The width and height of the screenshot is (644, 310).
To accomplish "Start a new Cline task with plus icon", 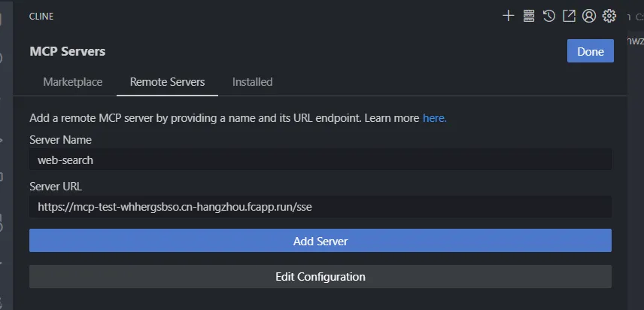I will [x=508, y=16].
